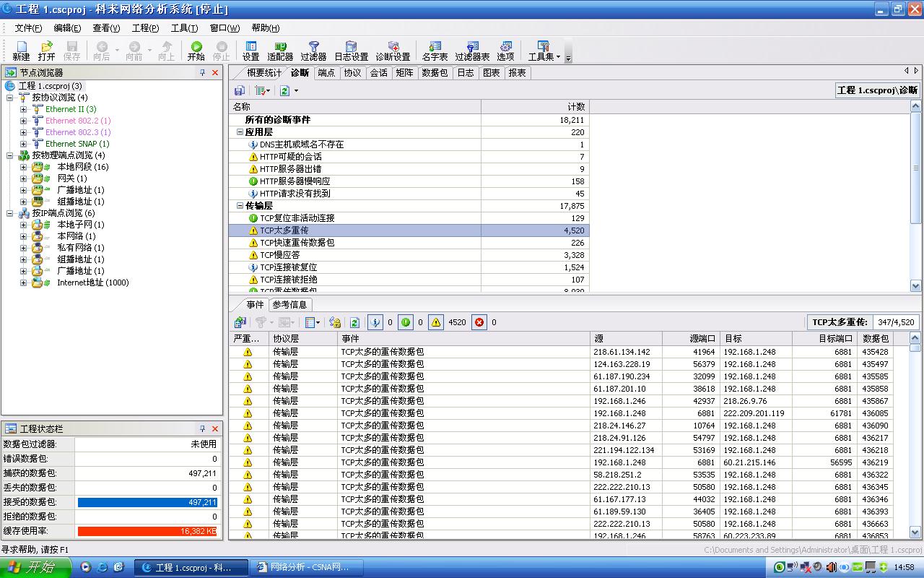The image size is (924, 578).
Task: Click the 开始 (Start) capture icon
Action: point(196,51)
